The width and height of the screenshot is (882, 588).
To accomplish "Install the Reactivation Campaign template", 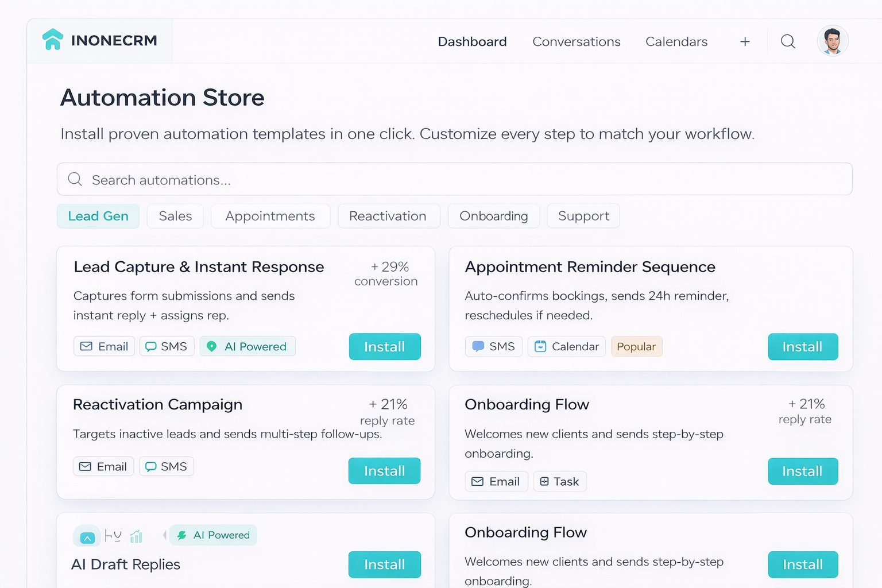I will pyautogui.click(x=384, y=471).
